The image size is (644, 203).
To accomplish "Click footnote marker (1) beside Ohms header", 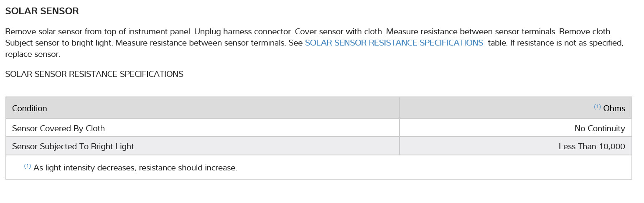I will 597,107.
